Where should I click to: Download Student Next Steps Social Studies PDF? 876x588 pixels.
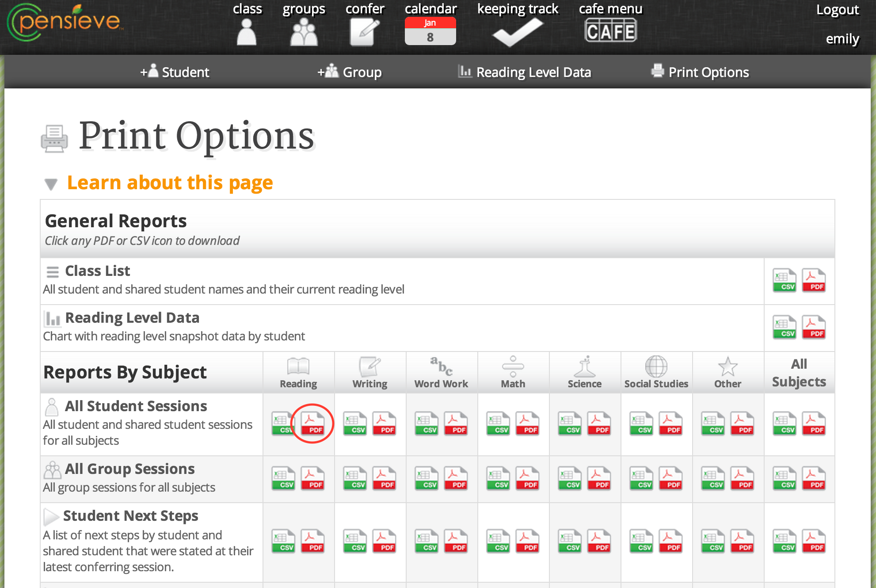coord(670,541)
